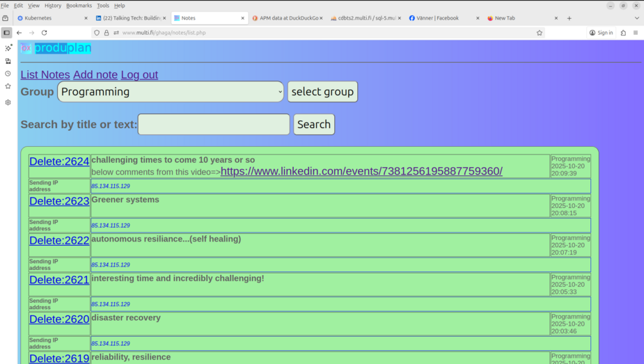Bookmark this page with star icon
The width and height of the screenshot is (644, 364).
pyautogui.click(x=540, y=33)
